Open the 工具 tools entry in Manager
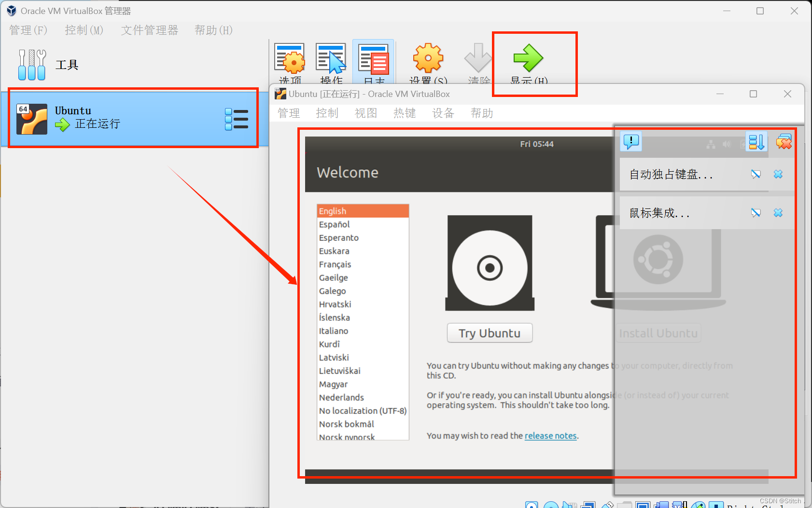This screenshot has width=812, height=508. tap(48, 65)
